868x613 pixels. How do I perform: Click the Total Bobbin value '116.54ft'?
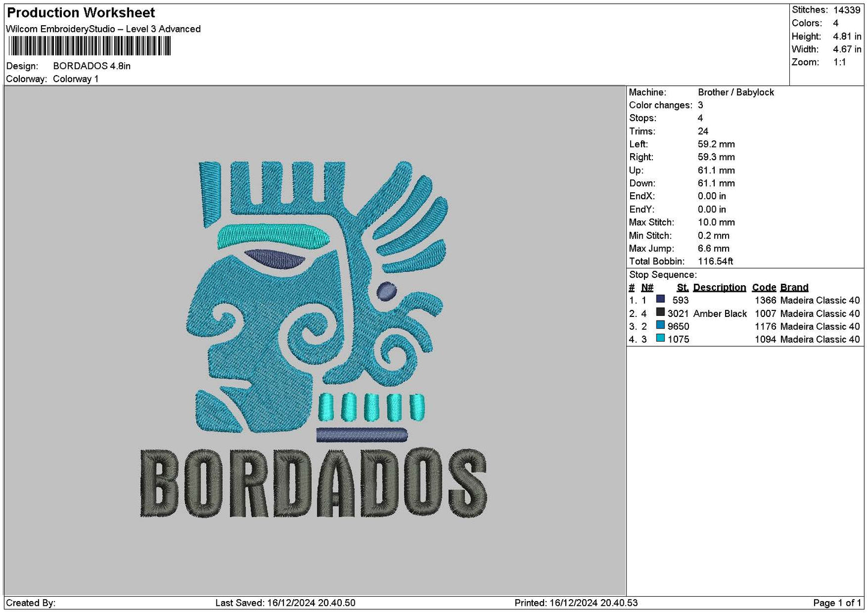(715, 262)
